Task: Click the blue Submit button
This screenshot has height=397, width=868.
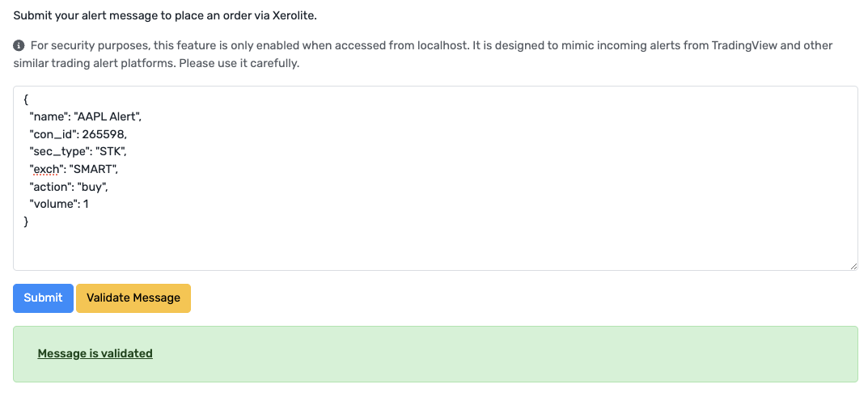Action: 43,298
